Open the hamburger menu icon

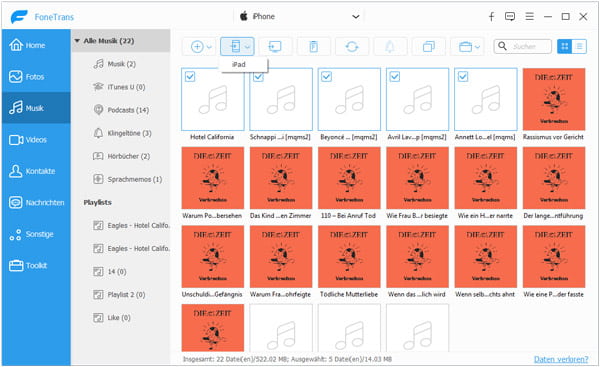(x=529, y=16)
